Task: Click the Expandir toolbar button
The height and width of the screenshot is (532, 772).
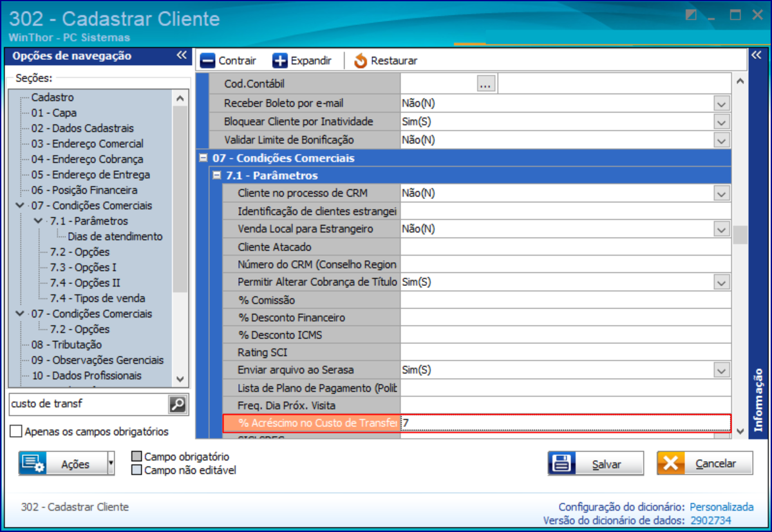Action: (x=303, y=61)
